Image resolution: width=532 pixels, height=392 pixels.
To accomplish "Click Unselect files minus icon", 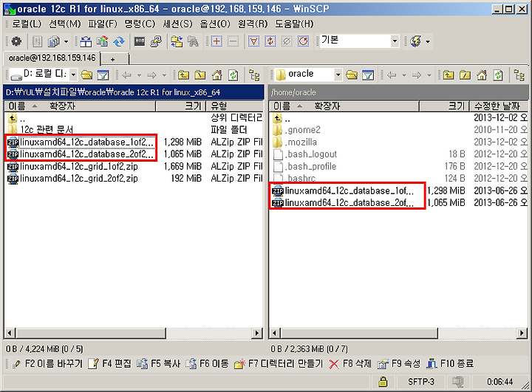I will click(x=233, y=41).
